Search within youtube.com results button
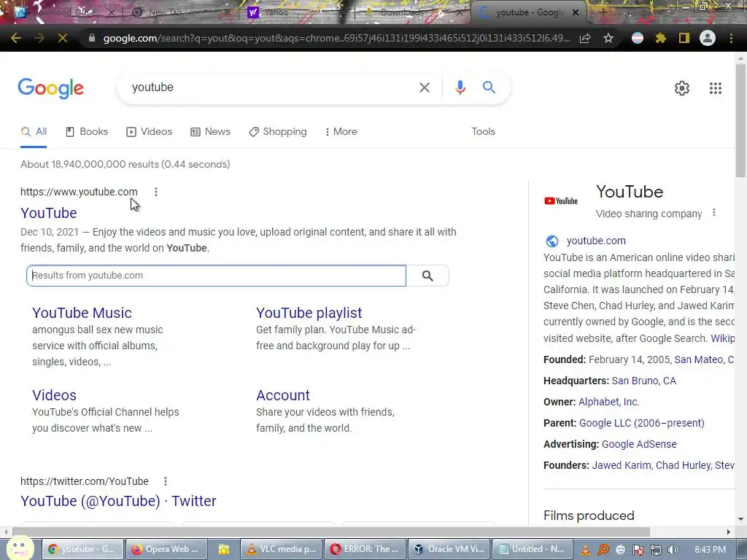747x560 pixels. tap(427, 276)
